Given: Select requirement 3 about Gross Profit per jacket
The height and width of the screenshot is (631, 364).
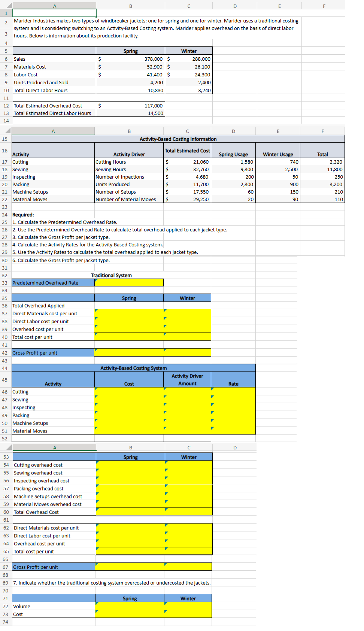Looking at the screenshot, I should coord(61,237).
